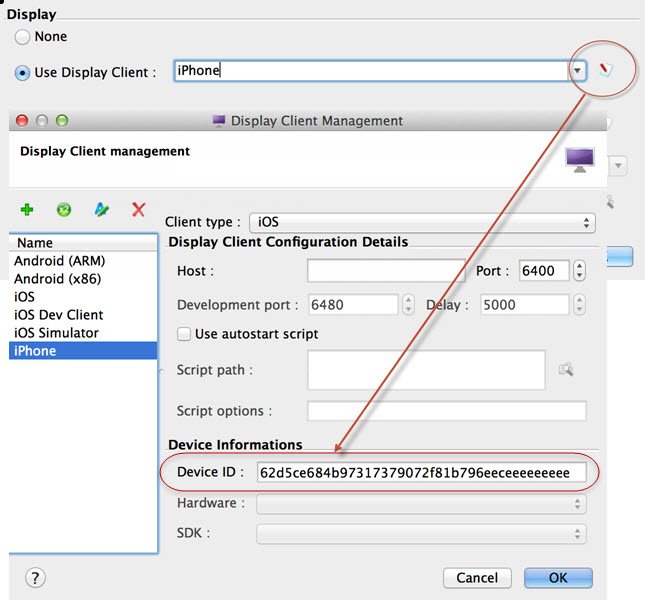Select the Use Display Client radio button

coord(23,73)
